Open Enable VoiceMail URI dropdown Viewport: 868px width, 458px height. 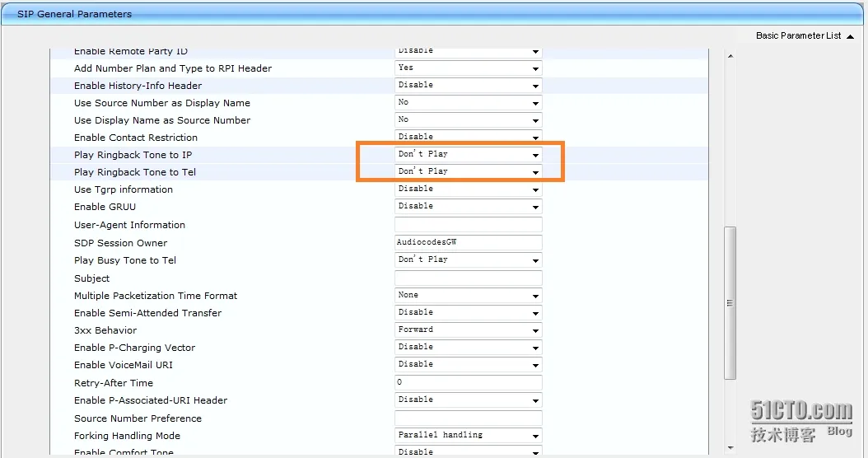469,364
